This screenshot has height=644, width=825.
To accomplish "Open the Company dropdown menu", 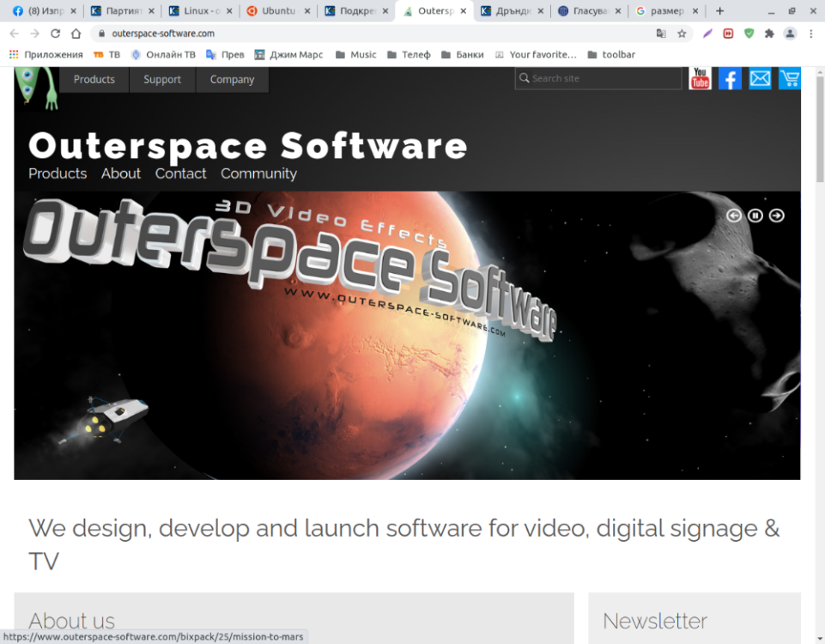I will pos(232,80).
